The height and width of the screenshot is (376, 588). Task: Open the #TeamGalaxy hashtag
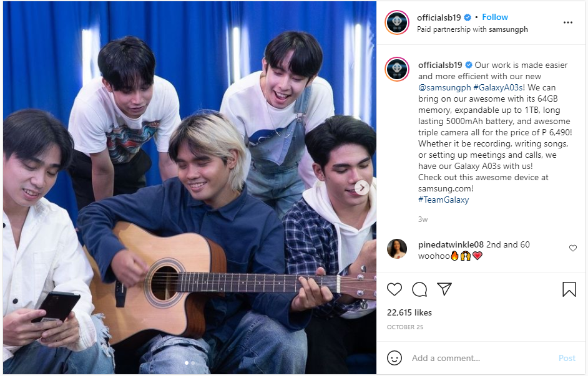tap(443, 200)
